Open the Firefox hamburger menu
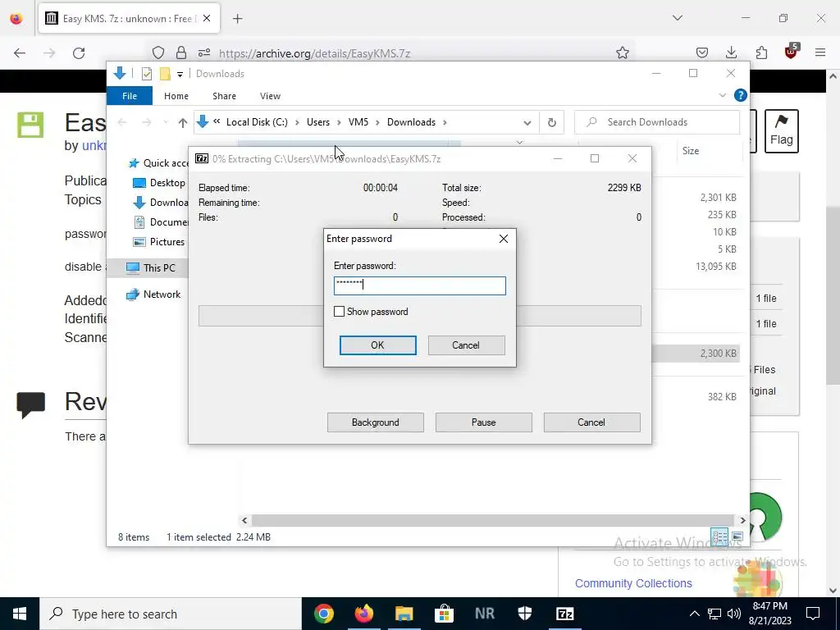The width and height of the screenshot is (840, 630). tap(820, 52)
